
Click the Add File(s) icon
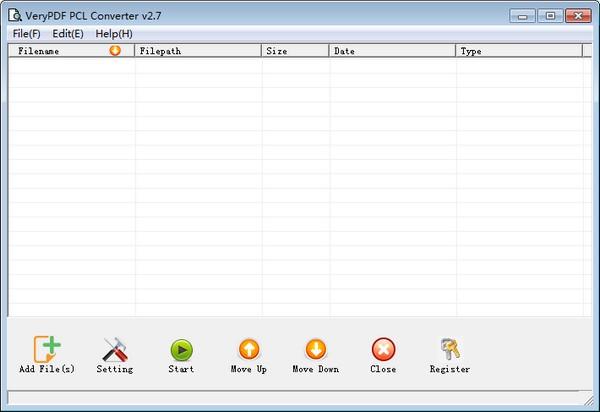tap(47, 349)
